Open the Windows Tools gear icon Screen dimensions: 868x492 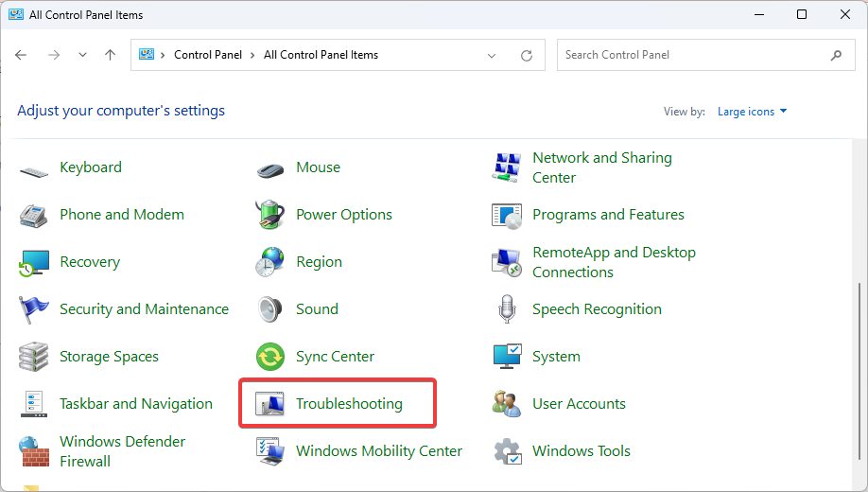pos(508,451)
